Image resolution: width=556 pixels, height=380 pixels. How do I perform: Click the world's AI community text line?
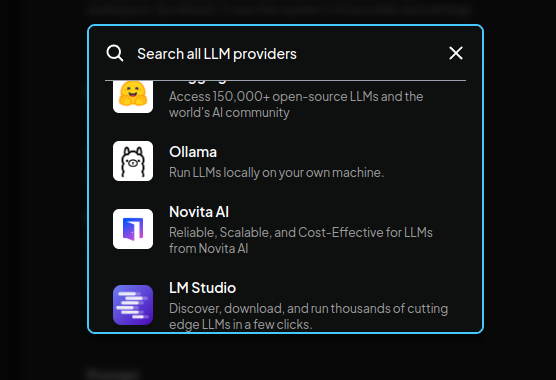229,113
